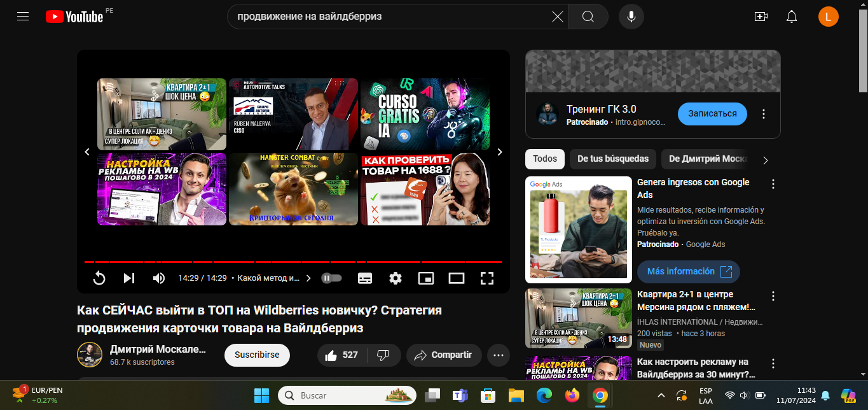
Task: Click the magnifier search button
Action: pyautogui.click(x=588, y=17)
